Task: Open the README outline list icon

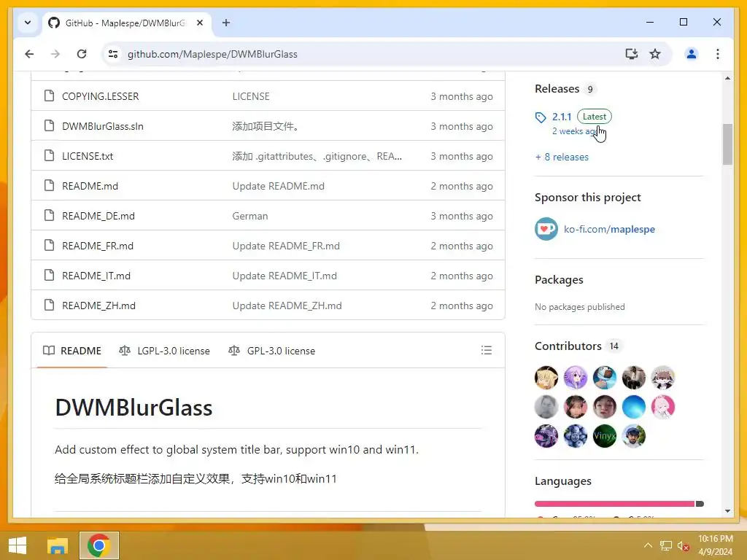Action: (x=487, y=351)
